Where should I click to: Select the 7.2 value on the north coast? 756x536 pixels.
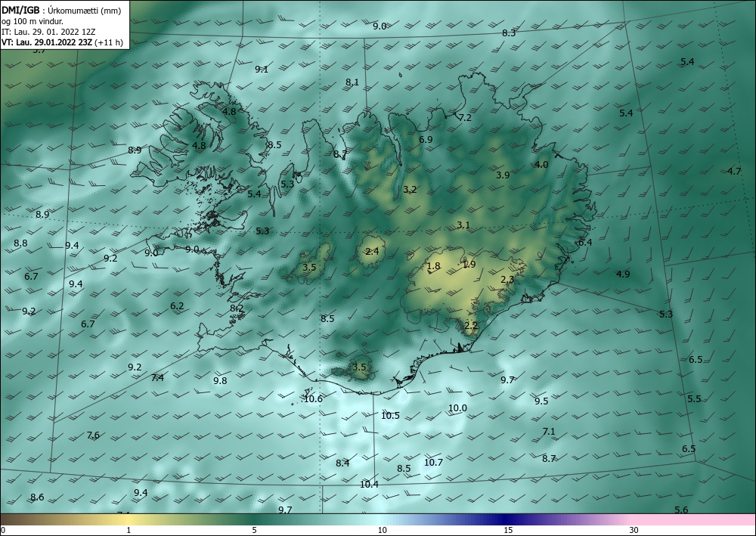coord(465,118)
